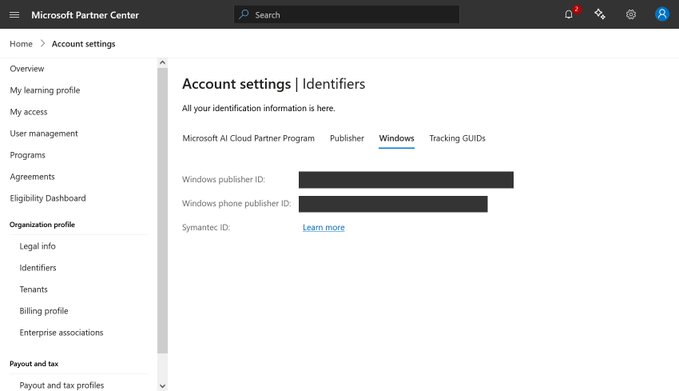The height and width of the screenshot is (391, 679).
Task: Click the Symantec ID label
Action: [206, 227]
